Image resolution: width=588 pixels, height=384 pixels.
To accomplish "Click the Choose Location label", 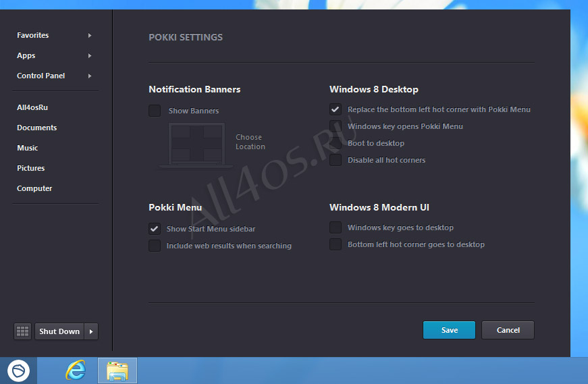I will coord(250,142).
